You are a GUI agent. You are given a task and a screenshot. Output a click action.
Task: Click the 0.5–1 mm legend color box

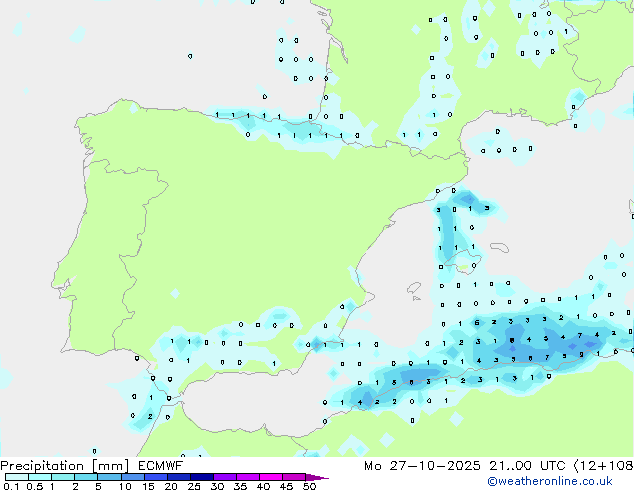tap(40, 477)
